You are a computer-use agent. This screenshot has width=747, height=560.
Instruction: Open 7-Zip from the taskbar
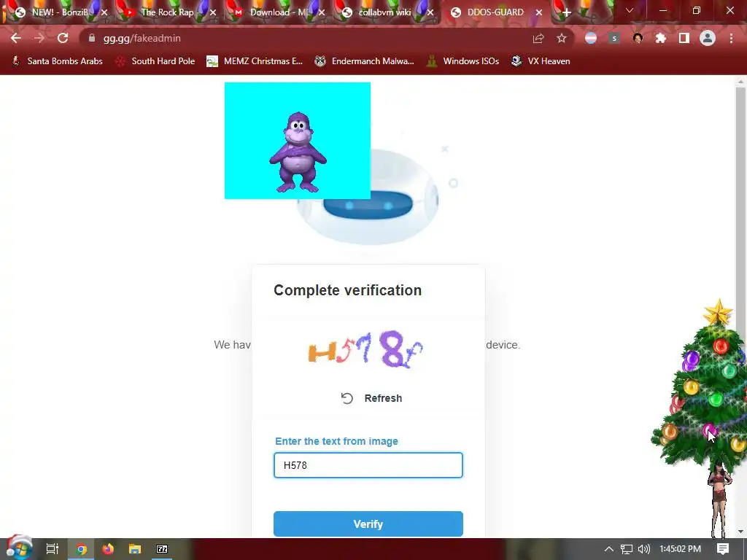[x=162, y=549]
